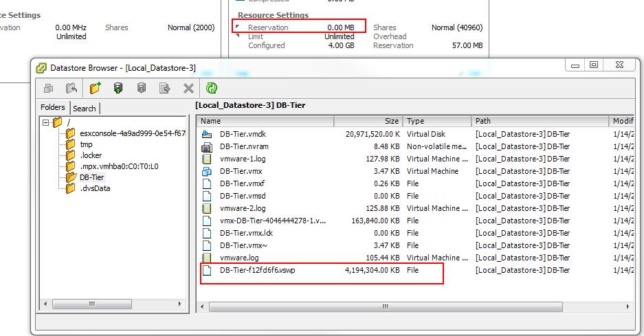Select the tmp folder label
Viewport: 644px width, 336px height.
point(86,144)
